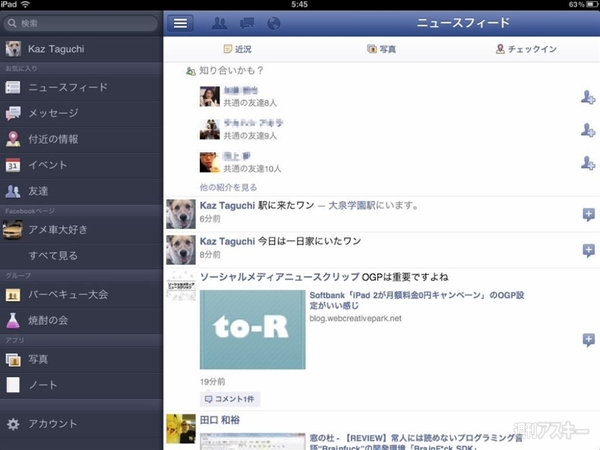Click 他の紹介を見る link
600x450 pixels.
pyautogui.click(x=228, y=188)
